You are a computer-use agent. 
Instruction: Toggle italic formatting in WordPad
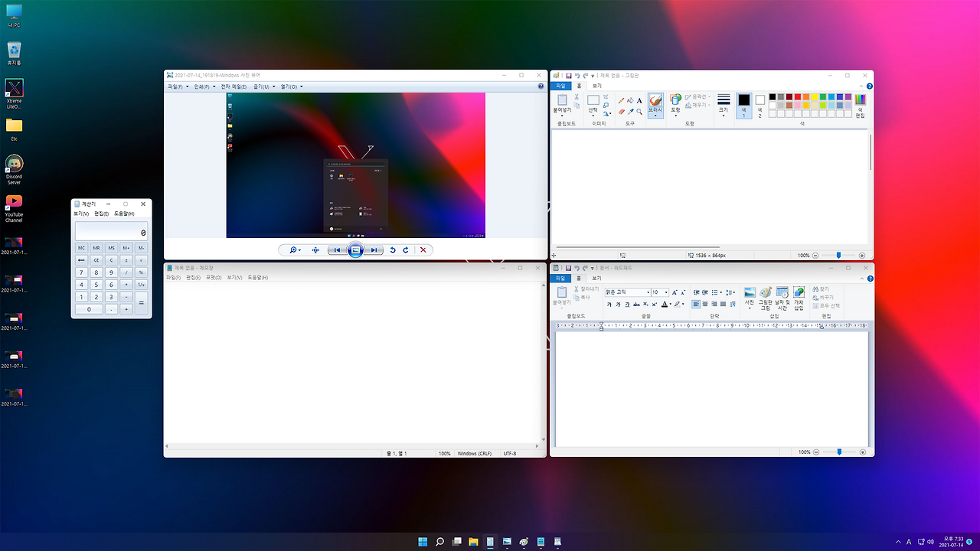click(x=616, y=304)
